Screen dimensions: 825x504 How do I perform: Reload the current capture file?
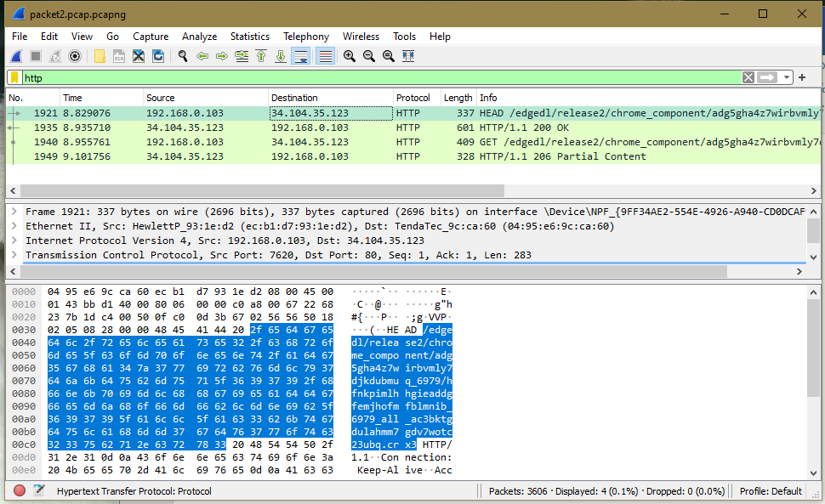point(158,56)
